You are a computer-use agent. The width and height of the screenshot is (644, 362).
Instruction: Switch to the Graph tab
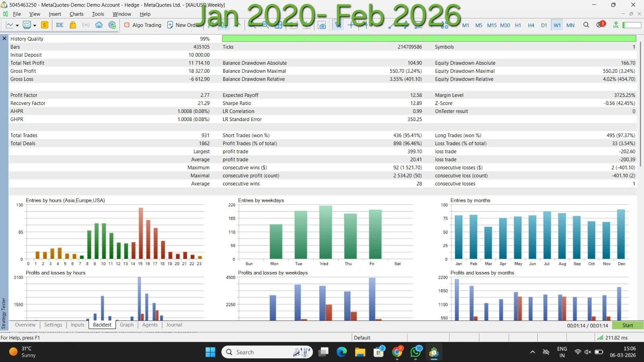point(126,325)
